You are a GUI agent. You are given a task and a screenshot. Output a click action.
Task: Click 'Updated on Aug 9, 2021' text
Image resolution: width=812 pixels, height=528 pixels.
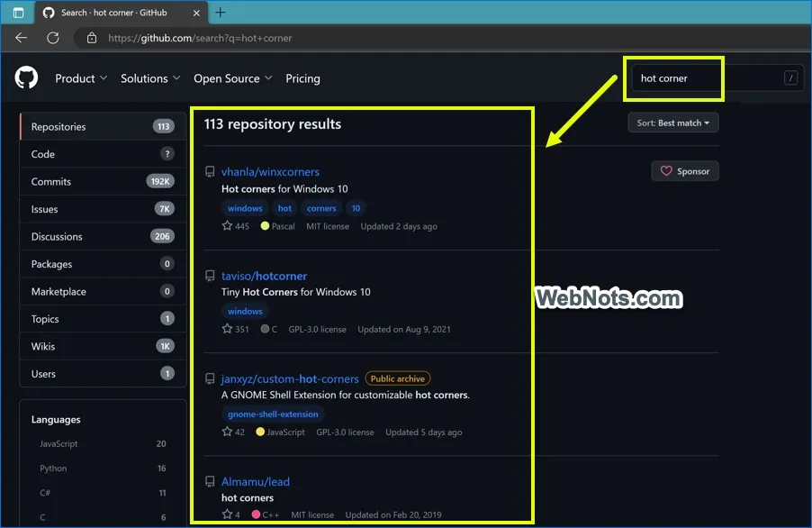[x=404, y=329]
